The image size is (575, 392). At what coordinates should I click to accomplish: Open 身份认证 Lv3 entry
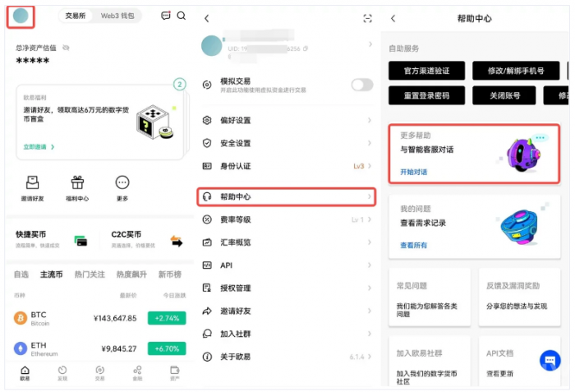287,166
